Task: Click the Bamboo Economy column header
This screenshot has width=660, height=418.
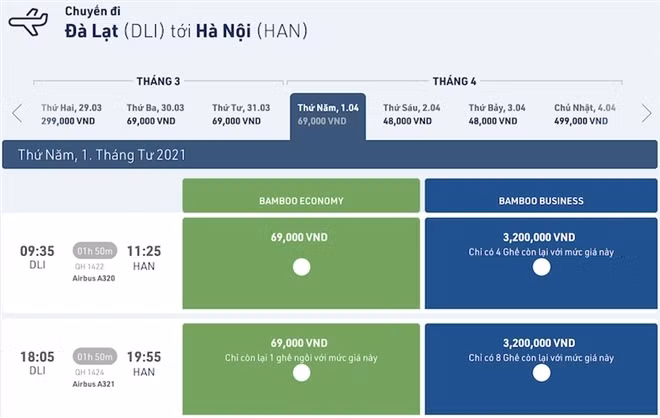Action: tap(301, 200)
